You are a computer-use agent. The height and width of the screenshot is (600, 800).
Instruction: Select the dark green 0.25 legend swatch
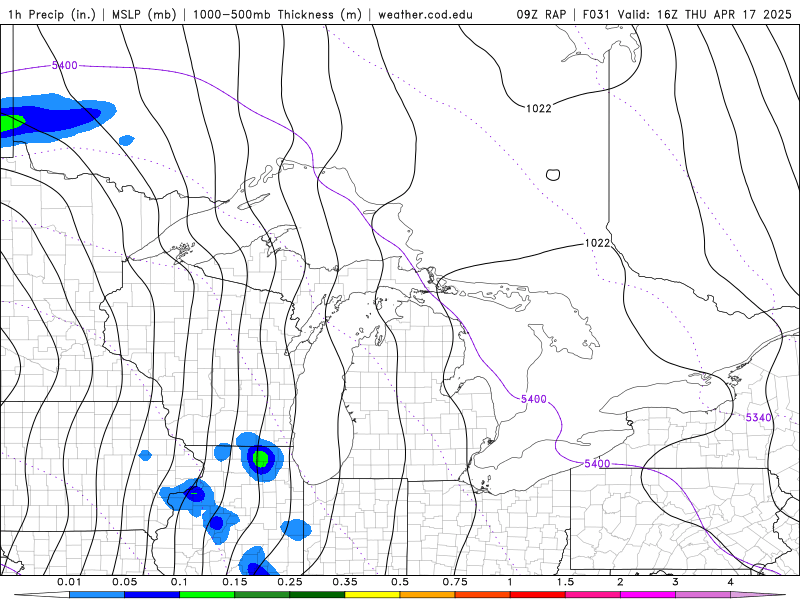point(317,594)
